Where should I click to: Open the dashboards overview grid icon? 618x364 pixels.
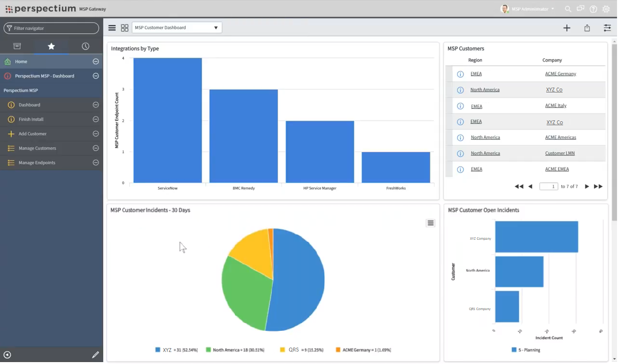tap(124, 28)
